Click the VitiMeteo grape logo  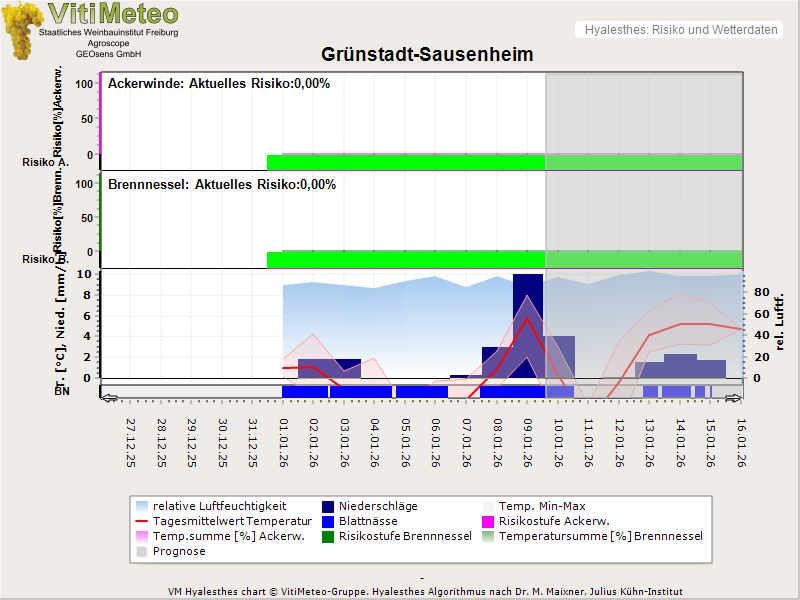pos(22,32)
